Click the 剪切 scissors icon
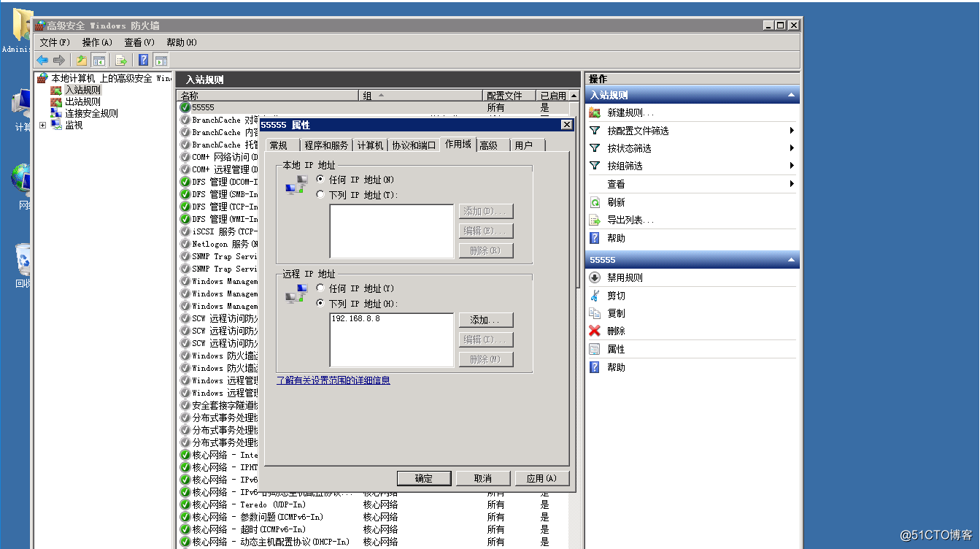The height and width of the screenshot is (549, 980). [x=595, y=296]
